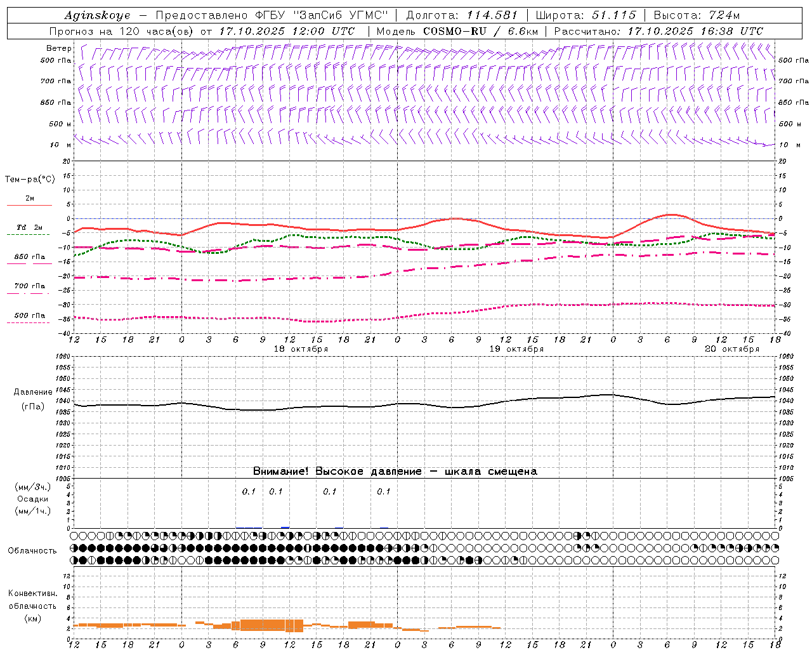Click the forecast start time 17.10.2025 12:00 UTC
The height and width of the screenshot is (650, 812).
(x=287, y=31)
